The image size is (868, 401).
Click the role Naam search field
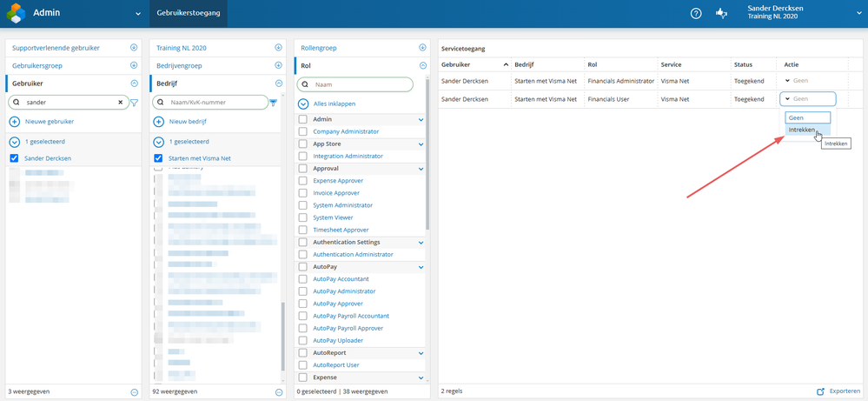(x=360, y=84)
